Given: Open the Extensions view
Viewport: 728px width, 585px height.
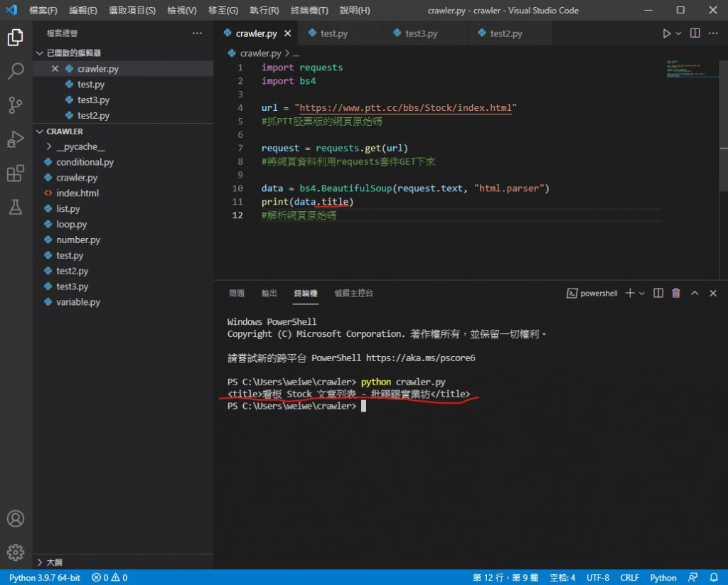Looking at the screenshot, I should point(16,173).
